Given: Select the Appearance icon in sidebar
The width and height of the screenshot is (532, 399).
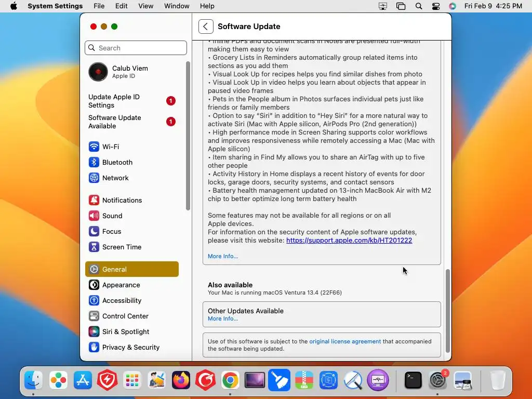Looking at the screenshot, I should pyautogui.click(x=94, y=285).
